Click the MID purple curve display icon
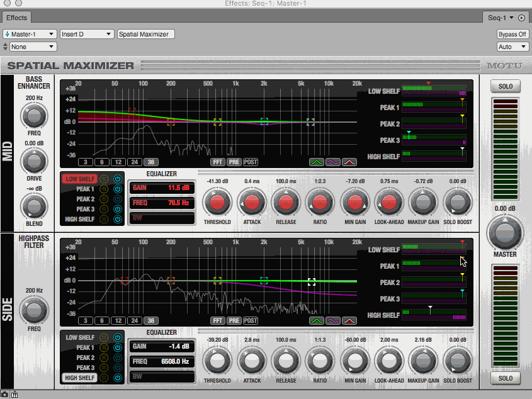This screenshot has width=532, height=399. click(x=333, y=162)
